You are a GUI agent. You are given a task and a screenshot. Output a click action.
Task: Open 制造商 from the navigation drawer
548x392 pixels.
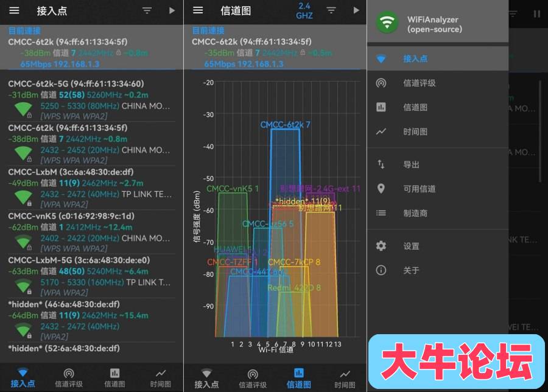click(438, 213)
